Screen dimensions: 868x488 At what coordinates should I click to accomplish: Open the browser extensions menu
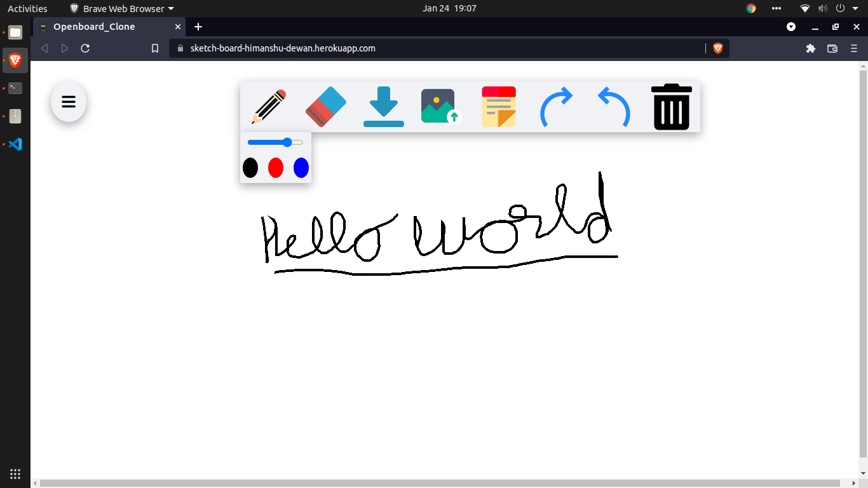(810, 48)
